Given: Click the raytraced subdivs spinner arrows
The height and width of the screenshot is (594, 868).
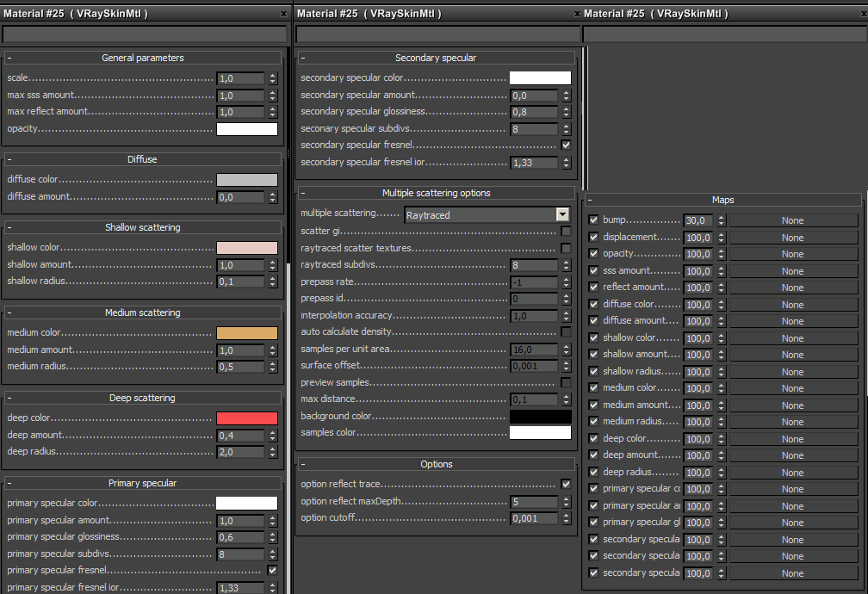Looking at the screenshot, I should click(x=566, y=265).
